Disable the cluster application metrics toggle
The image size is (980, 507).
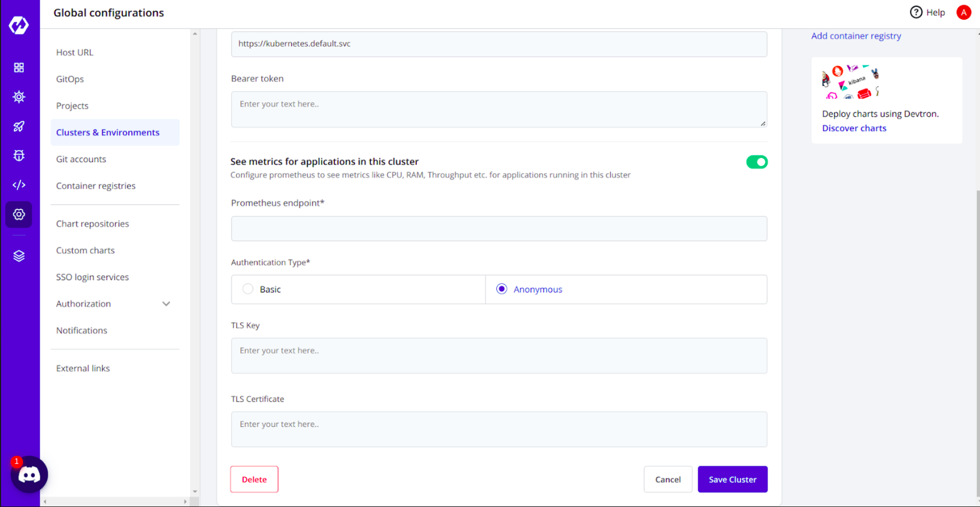coord(756,162)
